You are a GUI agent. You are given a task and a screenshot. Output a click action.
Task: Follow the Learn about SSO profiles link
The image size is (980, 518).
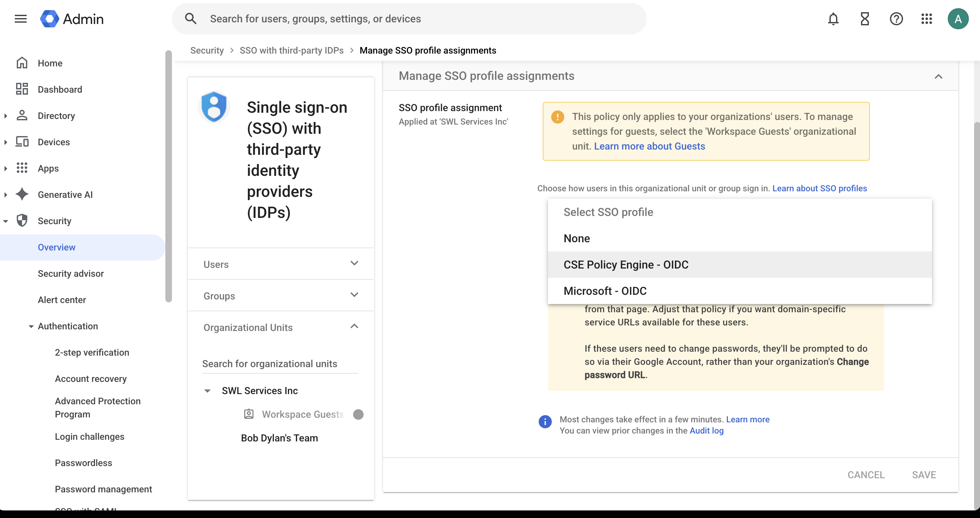pos(820,188)
